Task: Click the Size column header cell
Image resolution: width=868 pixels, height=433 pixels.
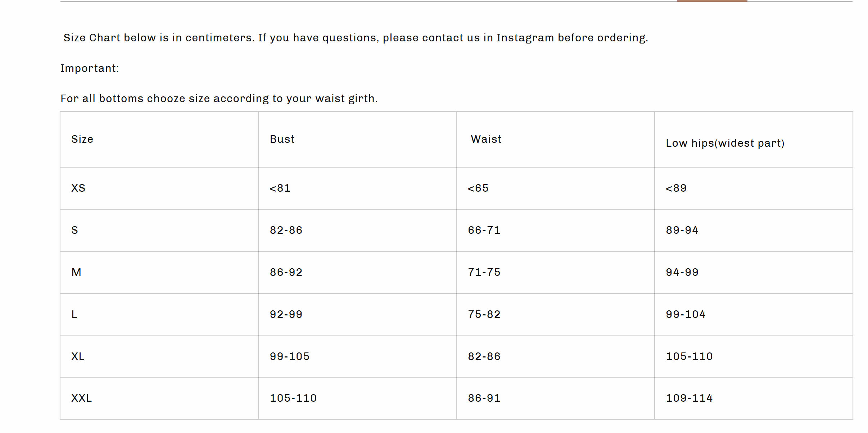Action: [x=82, y=139]
